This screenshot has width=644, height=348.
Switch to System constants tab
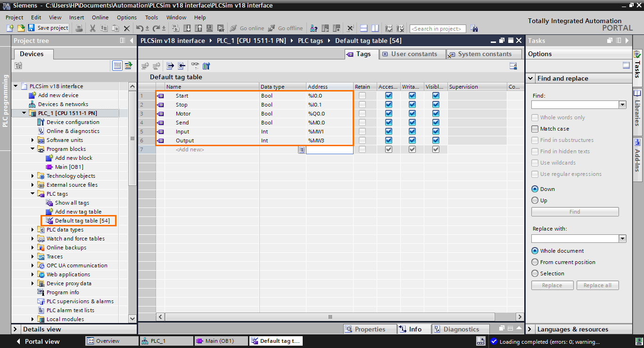[x=483, y=54]
